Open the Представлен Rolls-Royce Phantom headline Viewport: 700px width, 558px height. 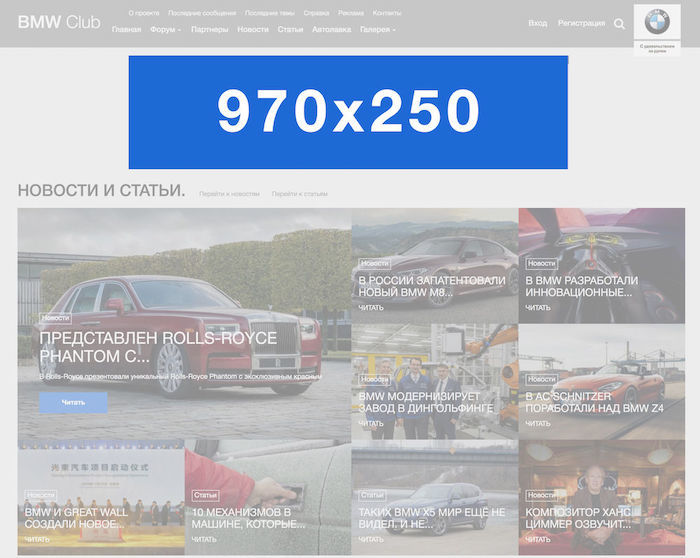tap(158, 347)
